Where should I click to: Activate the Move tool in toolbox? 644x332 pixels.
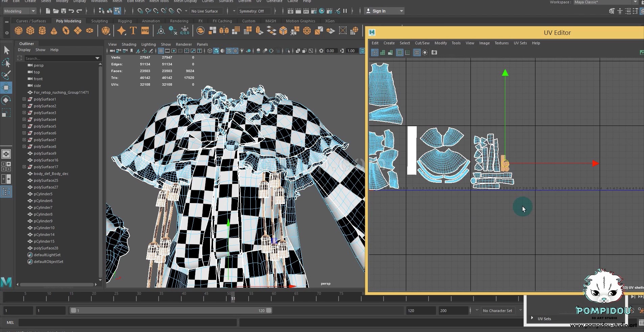pos(6,88)
